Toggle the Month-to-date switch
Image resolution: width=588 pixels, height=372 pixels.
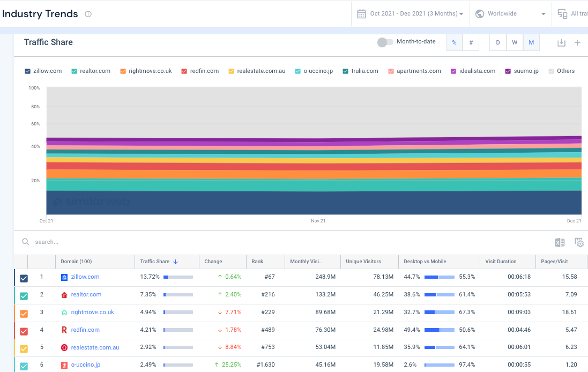(385, 42)
